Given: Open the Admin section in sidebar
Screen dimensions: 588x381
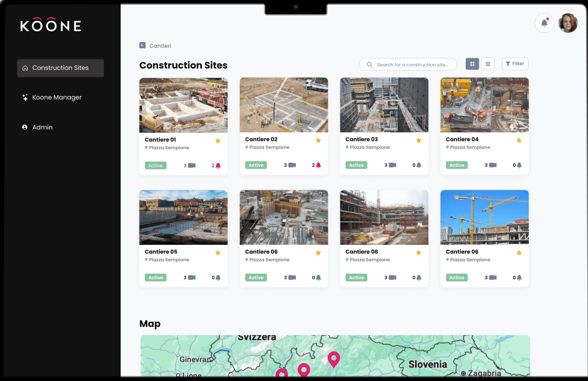Looking at the screenshot, I should [x=42, y=127].
